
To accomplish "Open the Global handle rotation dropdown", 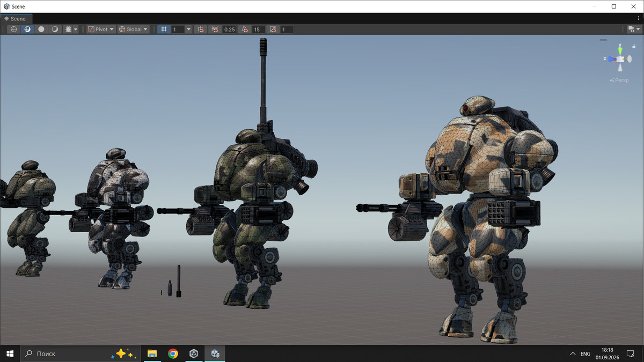I will tap(133, 29).
